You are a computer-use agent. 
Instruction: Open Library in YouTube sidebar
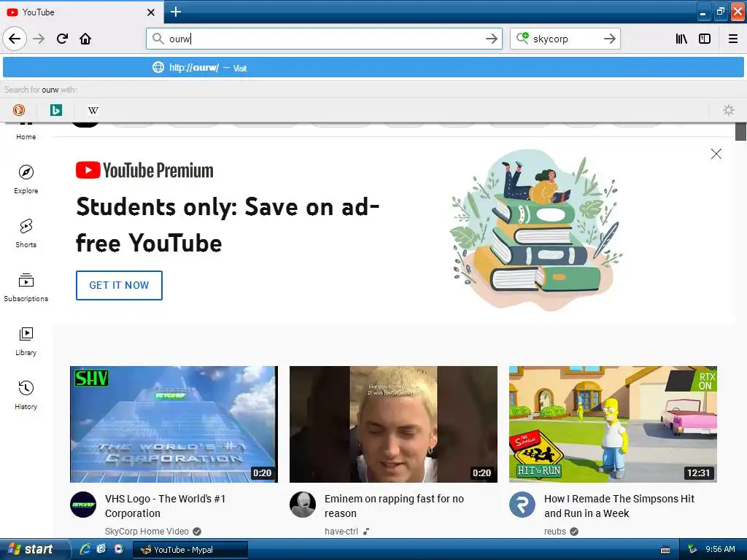[x=26, y=341]
